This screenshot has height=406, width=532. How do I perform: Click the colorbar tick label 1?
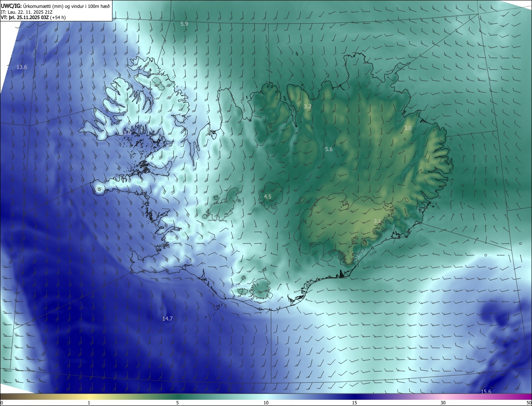pyautogui.click(x=89, y=403)
